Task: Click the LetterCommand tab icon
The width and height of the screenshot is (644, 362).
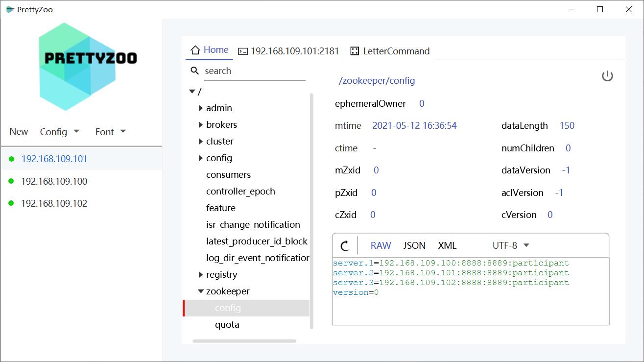Action: click(x=355, y=51)
